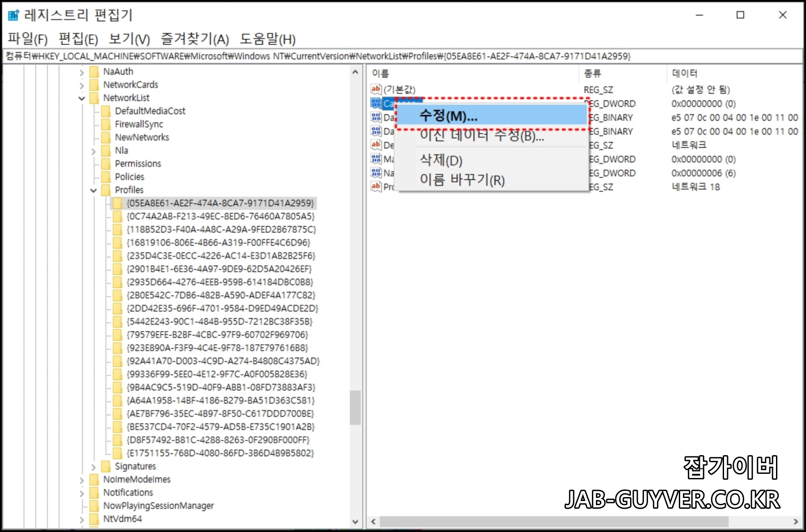The image size is (806, 532).
Task: Expand the Notifications tree node
Action: point(81,494)
